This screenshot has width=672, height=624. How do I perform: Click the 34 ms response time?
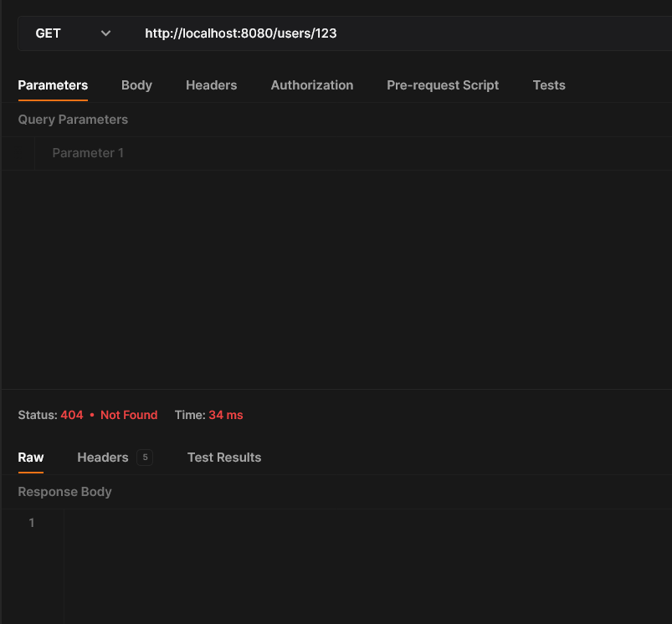[226, 415]
